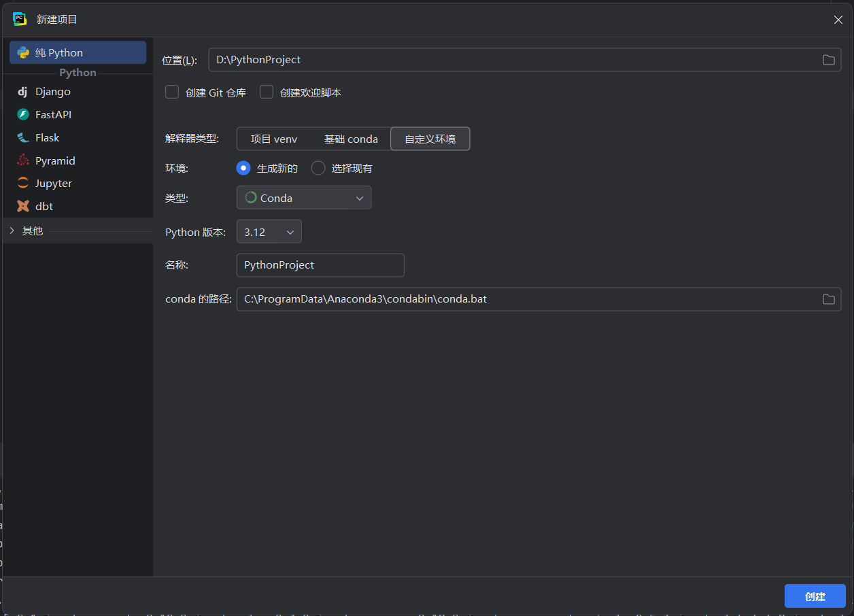Viewport: 854px width, 616px height.
Task: Click the FastAPI lightning icon
Action: click(x=23, y=115)
